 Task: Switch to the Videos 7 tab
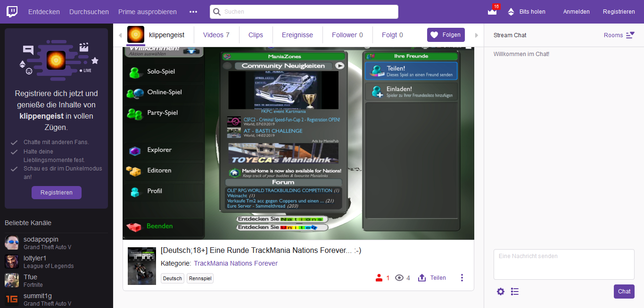point(216,35)
